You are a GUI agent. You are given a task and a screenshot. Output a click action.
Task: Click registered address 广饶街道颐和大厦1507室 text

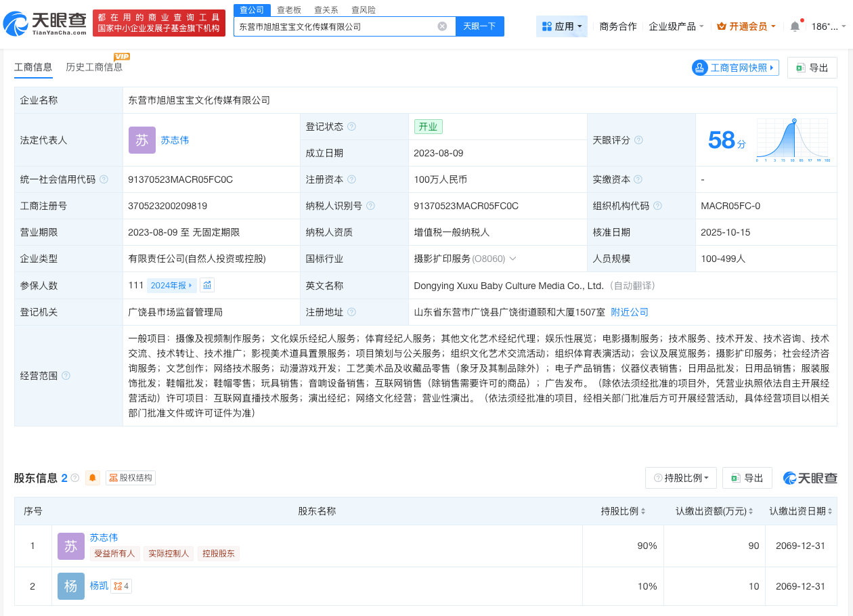[510, 312]
